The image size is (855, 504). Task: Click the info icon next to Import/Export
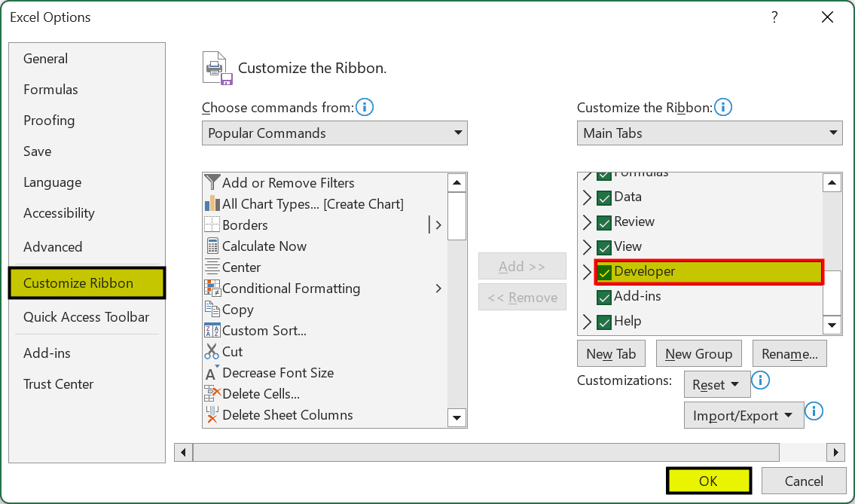pyautogui.click(x=814, y=411)
